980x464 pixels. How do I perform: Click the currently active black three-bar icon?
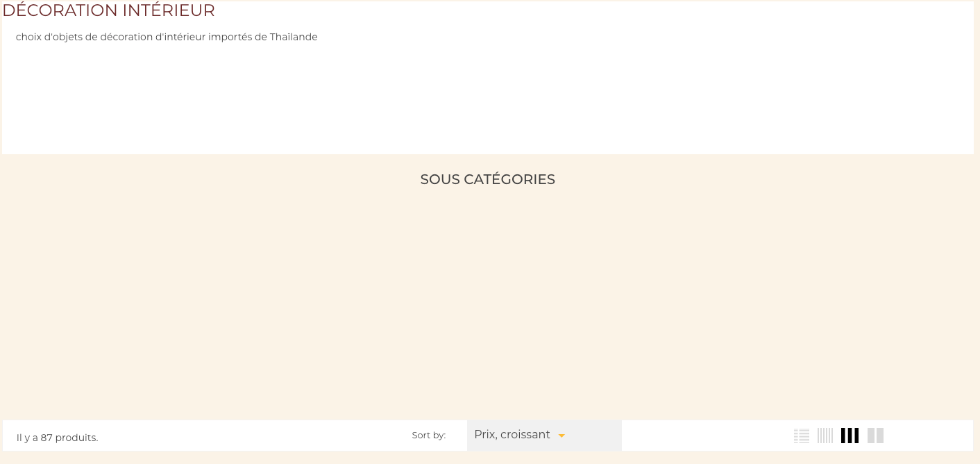[850, 436]
